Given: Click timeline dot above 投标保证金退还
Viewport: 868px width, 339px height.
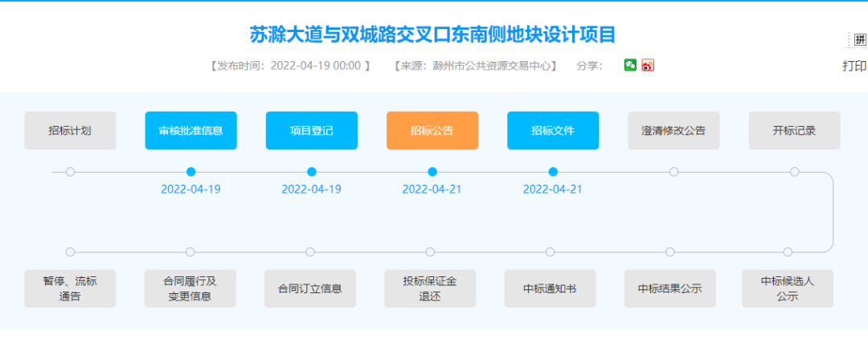Looking at the screenshot, I should [x=430, y=252].
